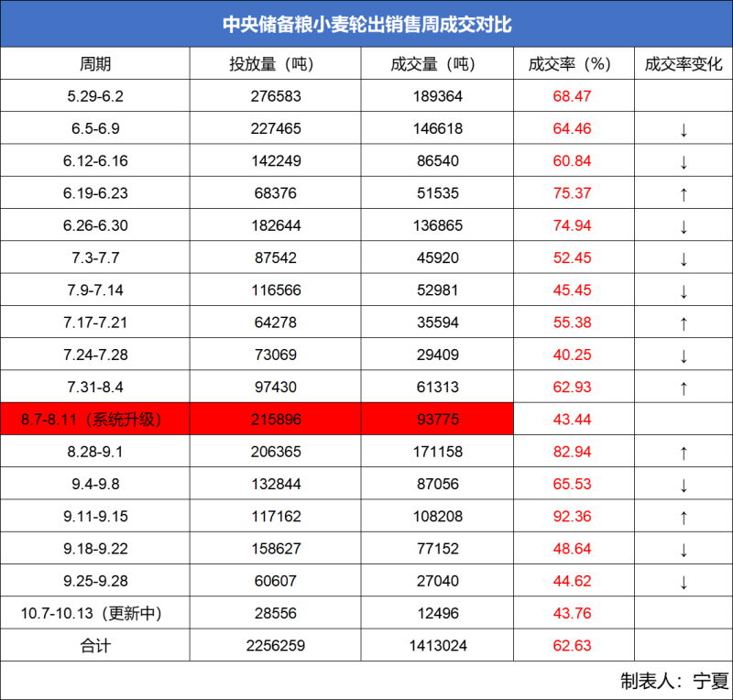This screenshot has width=733, height=700.
Task: Click the total 成交量 value 1413024
Action: 438,645
